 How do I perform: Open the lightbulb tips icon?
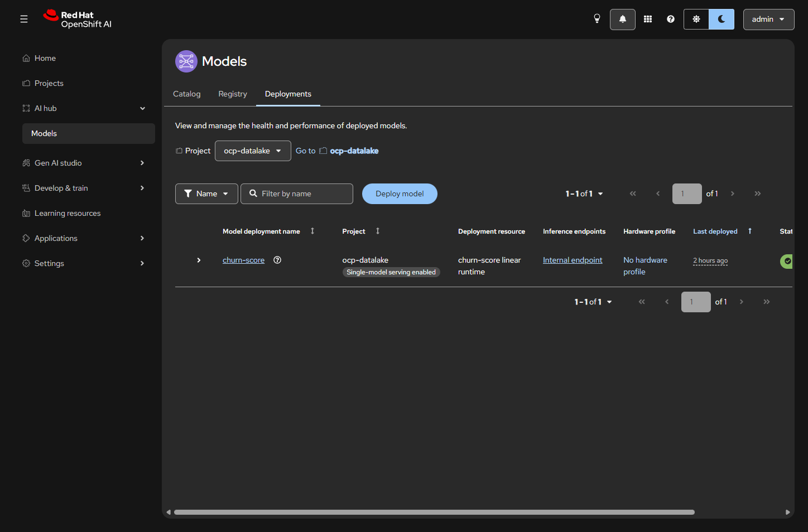click(x=597, y=19)
